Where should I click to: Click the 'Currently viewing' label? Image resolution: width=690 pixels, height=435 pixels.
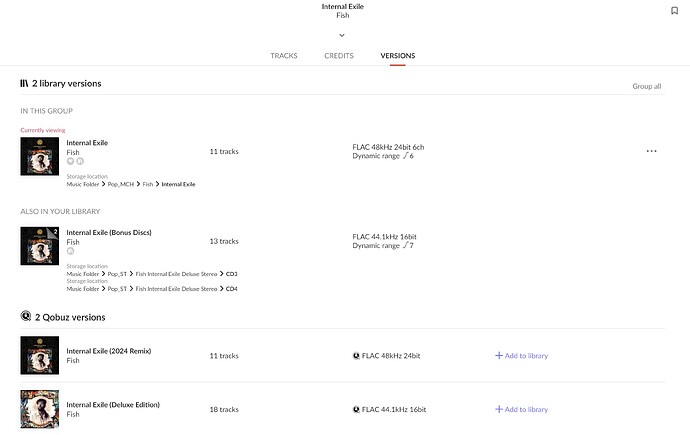43,130
